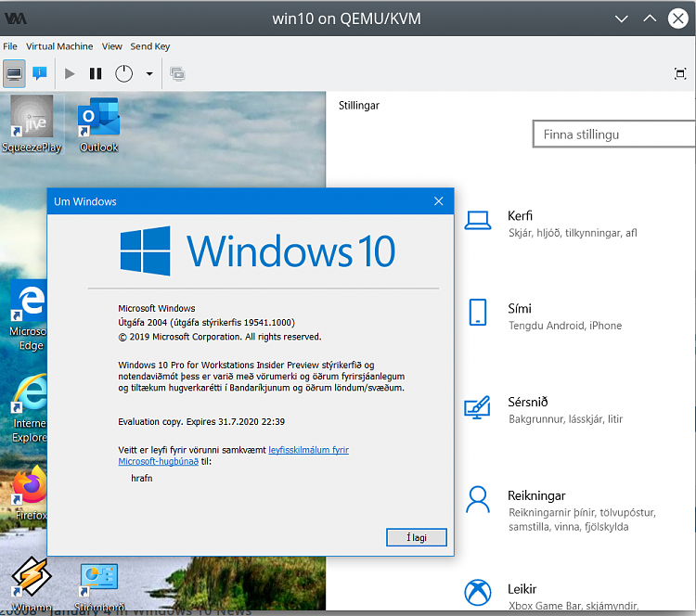The width and height of the screenshot is (696, 616).
Task: Click virt-manager logo in title bar
Action: 16,19
